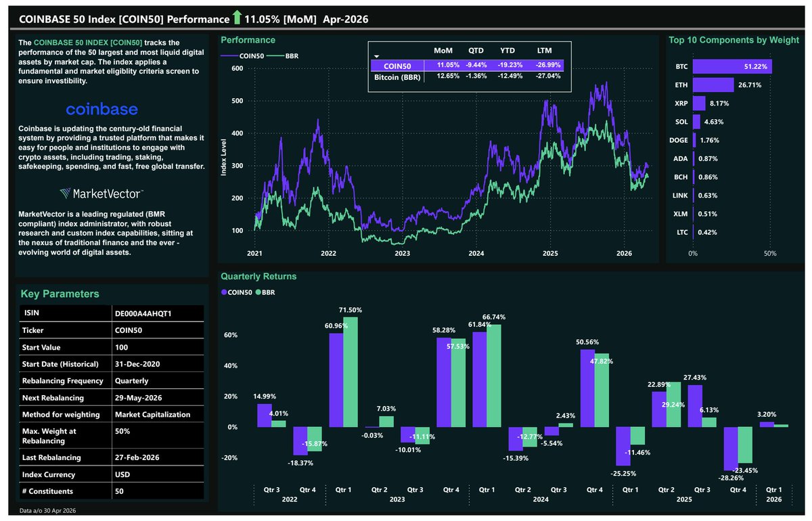Click the 14.99% bar label for Qtr 3 2022
This screenshot has width=812, height=521.
263,397
